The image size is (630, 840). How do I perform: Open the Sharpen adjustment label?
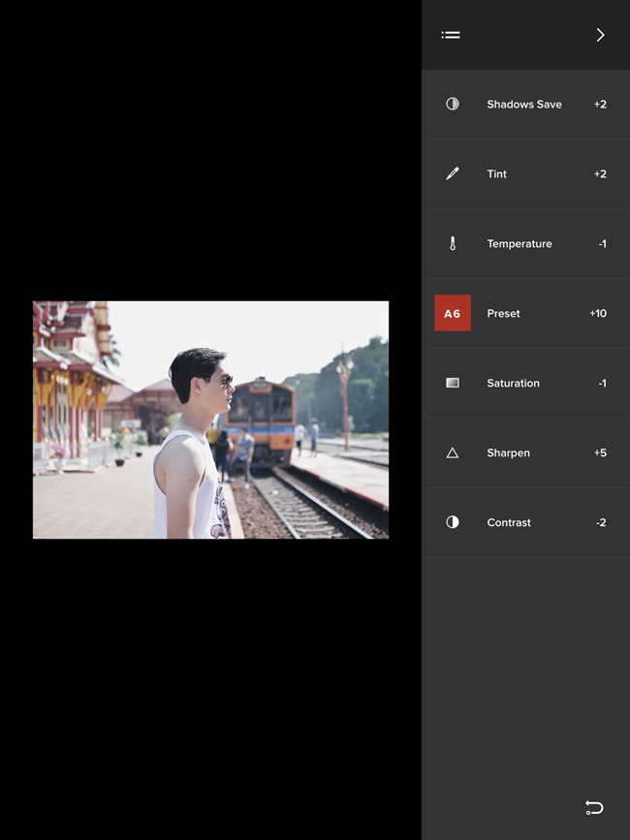(508, 452)
